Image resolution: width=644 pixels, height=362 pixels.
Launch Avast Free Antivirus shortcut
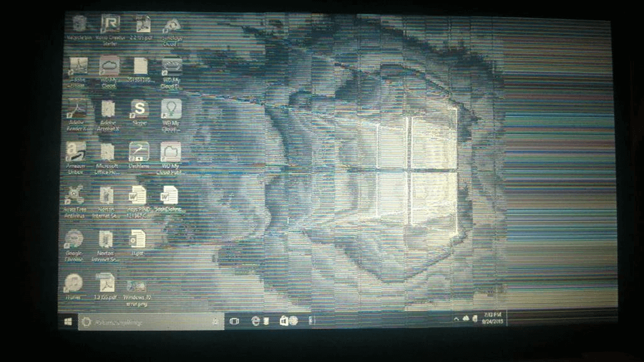point(75,202)
